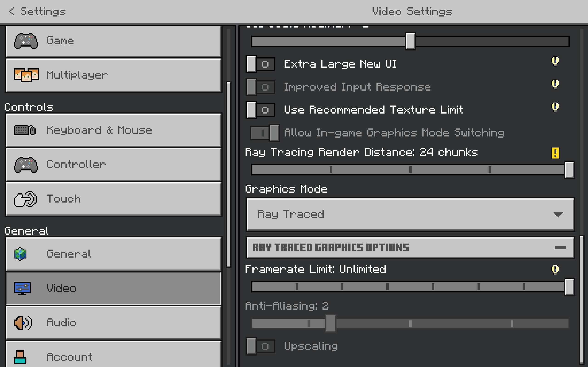The width and height of the screenshot is (588, 367).
Task: Click info icon beside Improved Input Response
Action: [x=555, y=84]
